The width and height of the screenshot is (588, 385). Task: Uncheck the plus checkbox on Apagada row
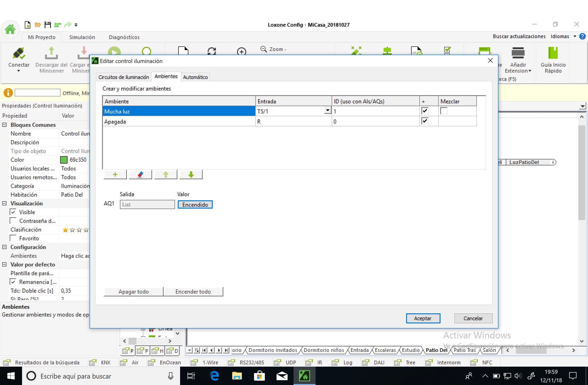[x=425, y=121]
